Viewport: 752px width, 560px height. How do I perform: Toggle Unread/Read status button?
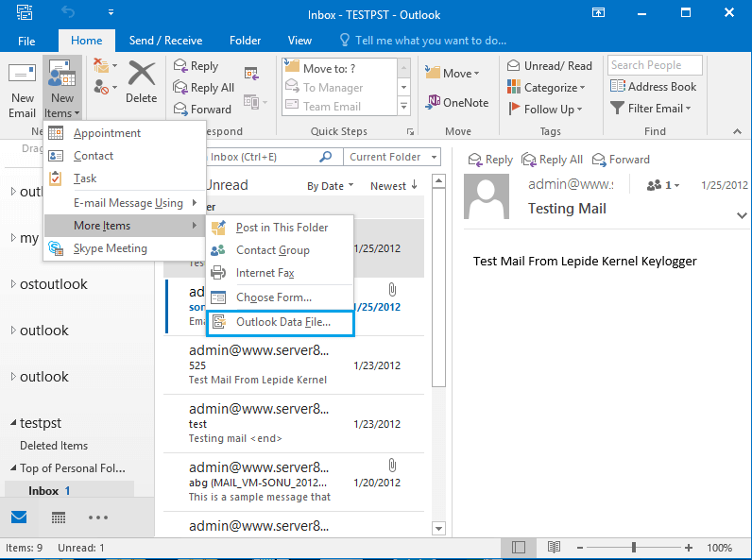pos(550,66)
